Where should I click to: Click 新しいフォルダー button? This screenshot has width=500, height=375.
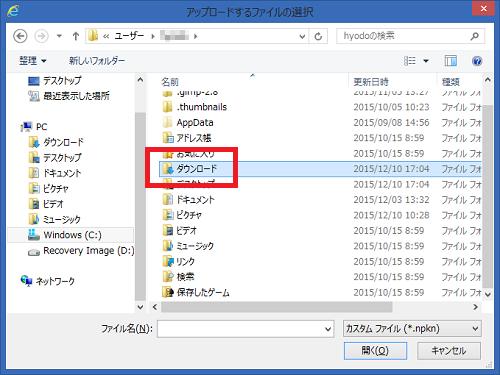(97, 61)
